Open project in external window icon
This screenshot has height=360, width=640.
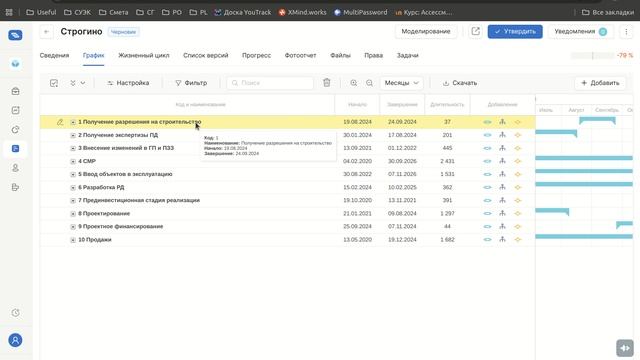(x=476, y=31)
